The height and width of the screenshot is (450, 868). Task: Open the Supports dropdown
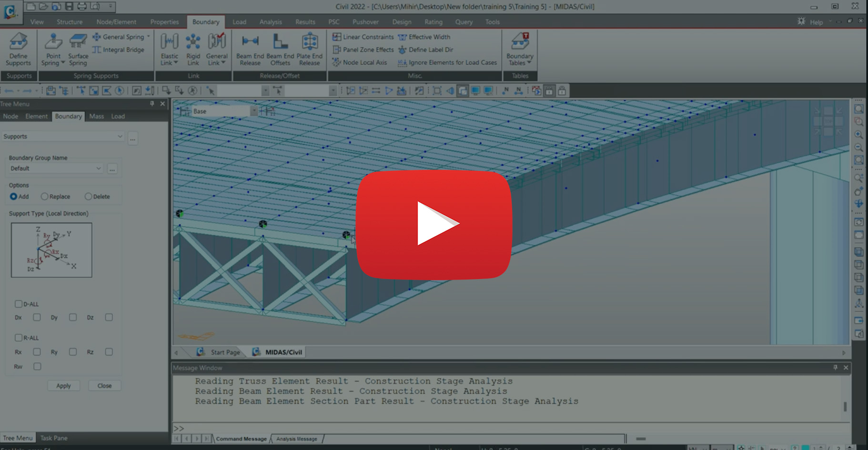(x=63, y=136)
